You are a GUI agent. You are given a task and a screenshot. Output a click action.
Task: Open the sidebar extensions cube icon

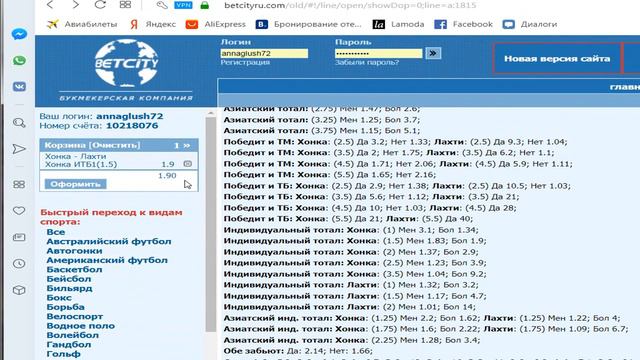pyautogui.click(x=19, y=290)
